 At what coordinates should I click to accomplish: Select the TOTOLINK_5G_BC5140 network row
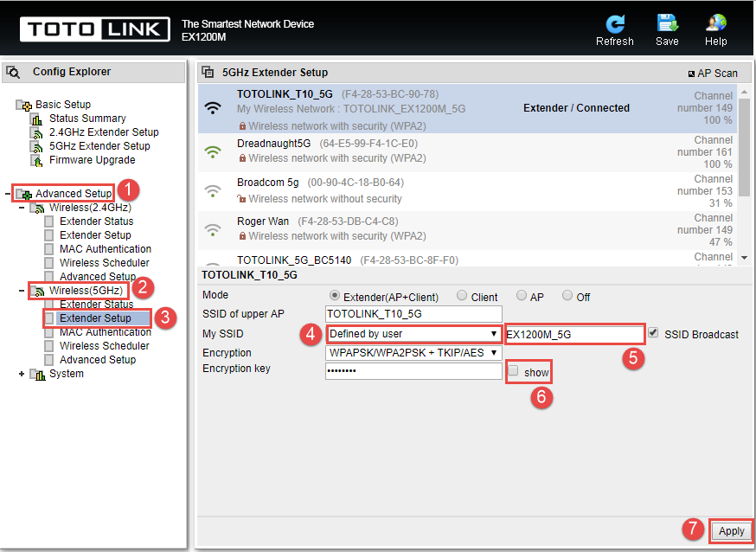click(x=467, y=259)
